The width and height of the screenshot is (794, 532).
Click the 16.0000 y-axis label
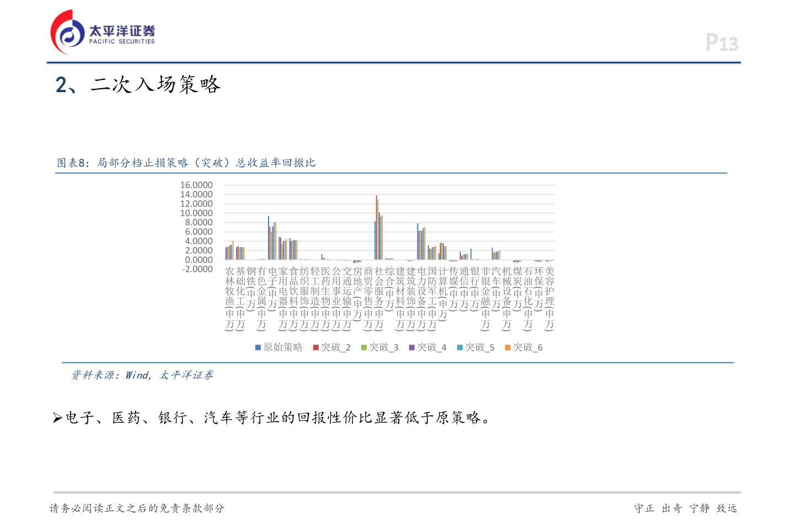coord(196,185)
